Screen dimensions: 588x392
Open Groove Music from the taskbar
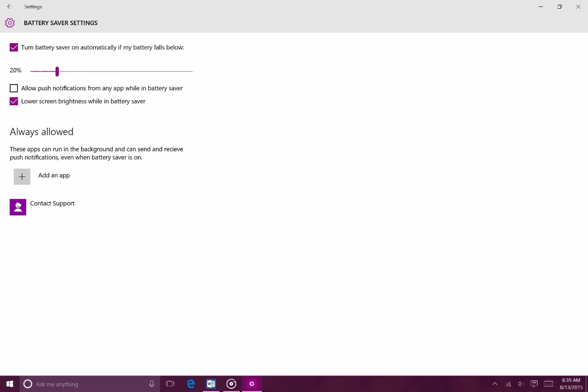click(231, 384)
